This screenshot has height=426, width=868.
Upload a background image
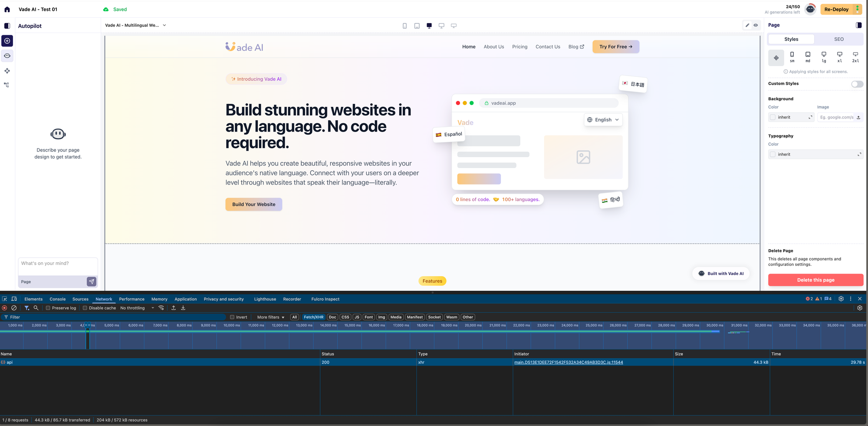pyautogui.click(x=858, y=117)
